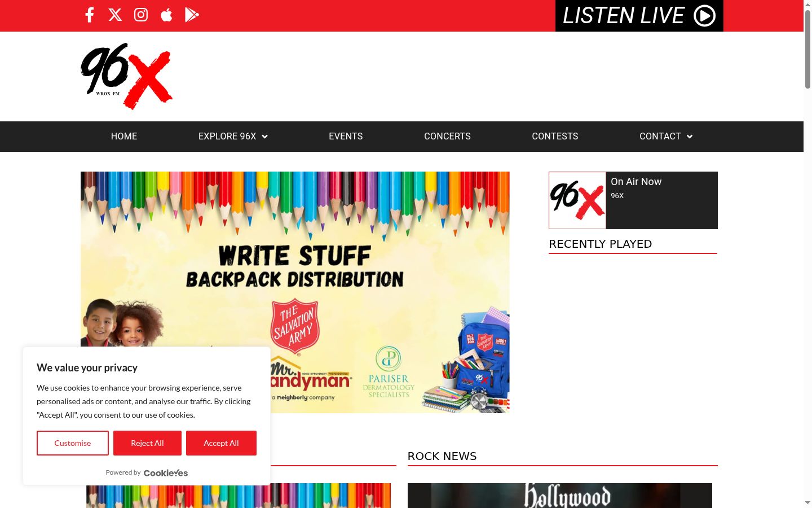Expand the Contact menu chevron

pos(690,137)
